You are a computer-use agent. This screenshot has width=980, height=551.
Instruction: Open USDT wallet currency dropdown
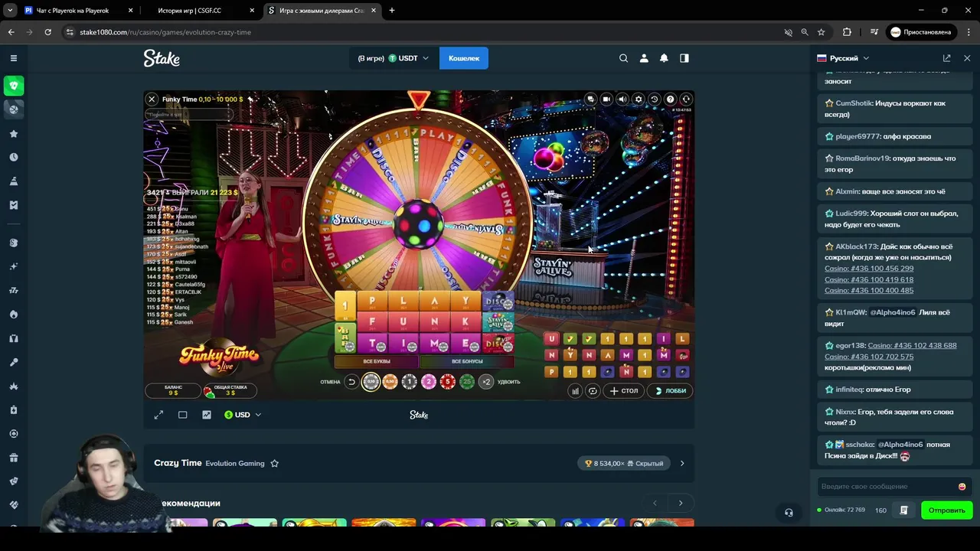[x=408, y=58]
